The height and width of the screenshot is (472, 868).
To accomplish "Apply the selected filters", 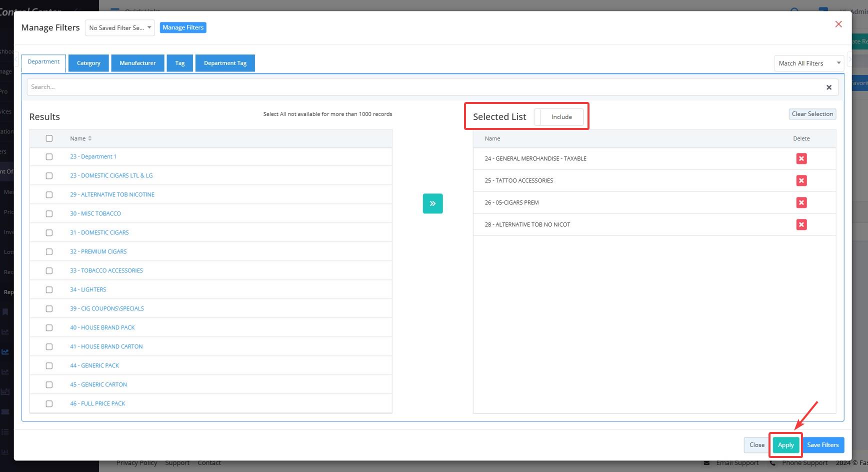I will pyautogui.click(x=785, y=445).
